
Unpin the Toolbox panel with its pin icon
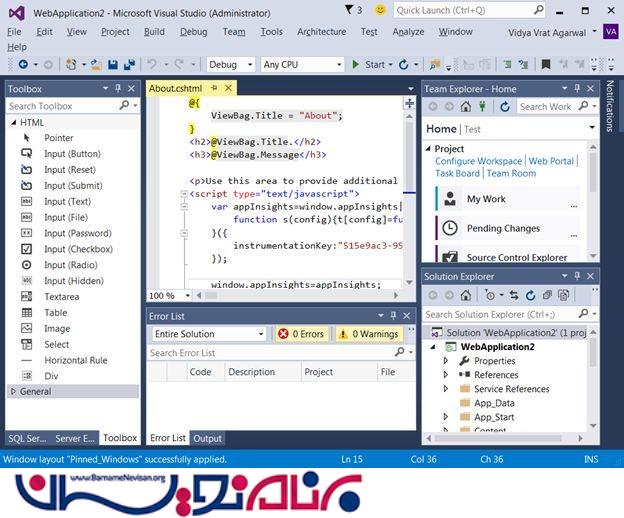pos(118,89)
